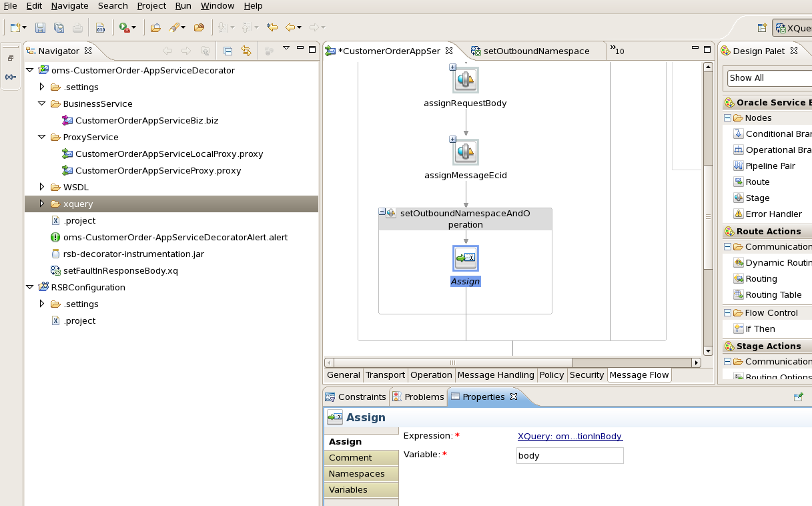Open the Navigate menu
This screenshot has height=506, width=812.
point(69,5)
